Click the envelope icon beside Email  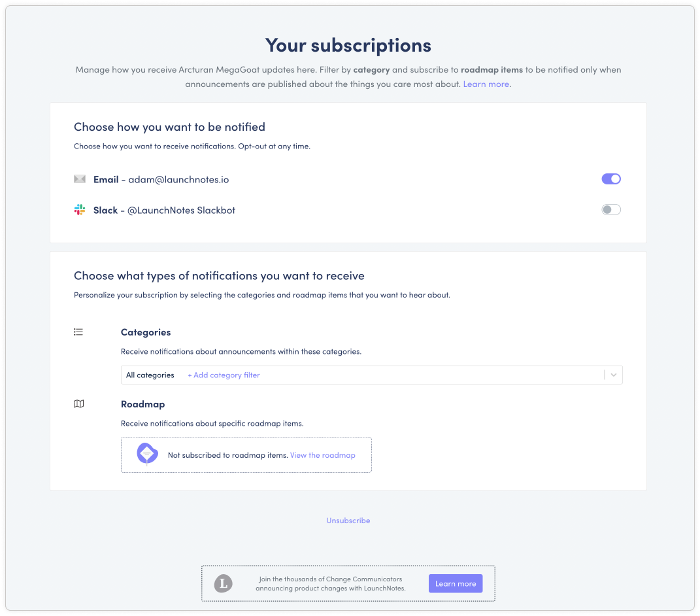80,179
